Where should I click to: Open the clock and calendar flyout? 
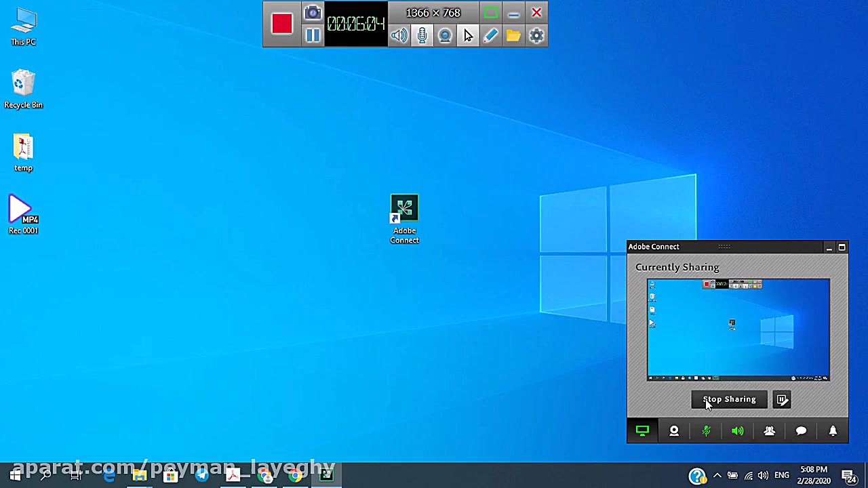click(814, 475)
